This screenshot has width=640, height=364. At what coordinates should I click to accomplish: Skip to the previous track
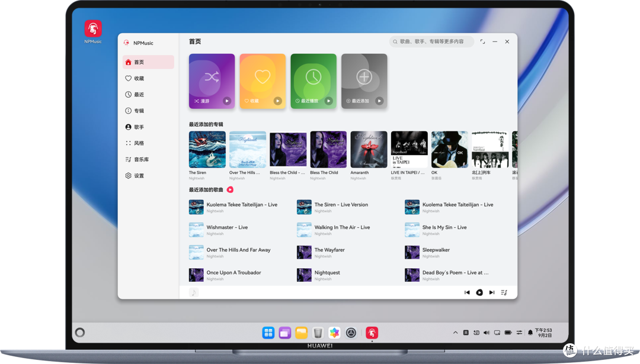(x=467, y=292)
